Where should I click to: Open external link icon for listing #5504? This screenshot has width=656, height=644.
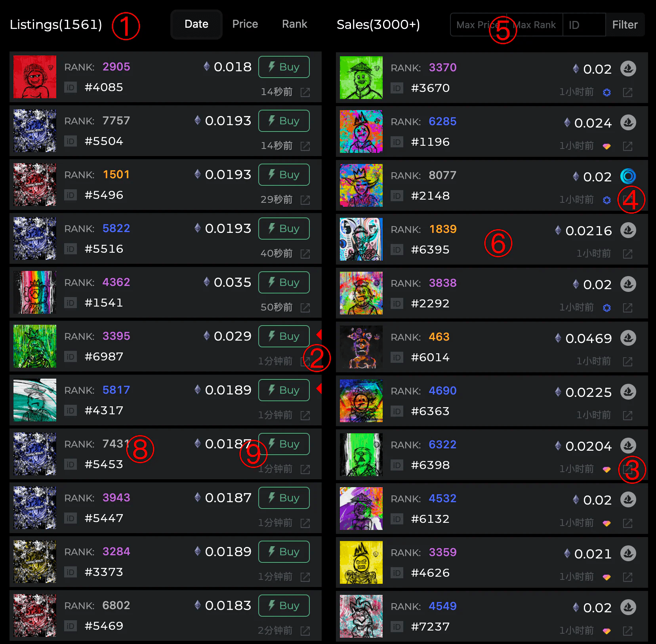305,146
